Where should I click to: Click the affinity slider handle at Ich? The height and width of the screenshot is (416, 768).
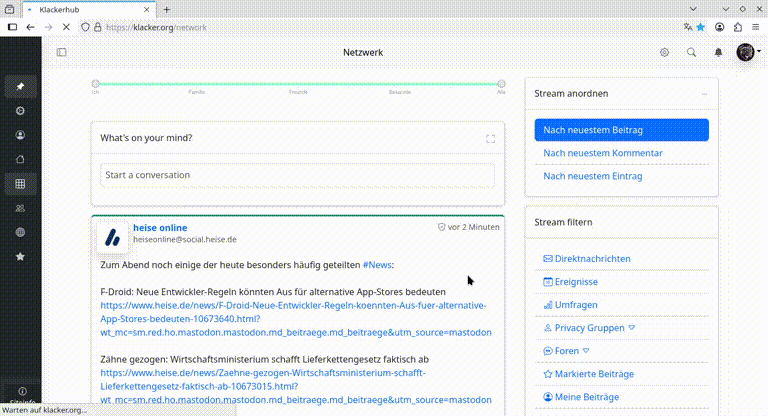[x=96, y=84]
